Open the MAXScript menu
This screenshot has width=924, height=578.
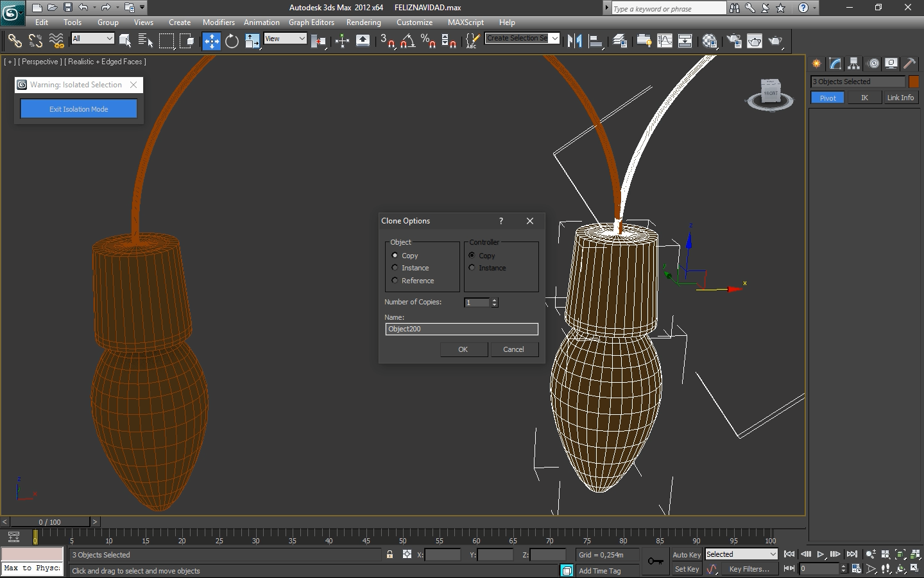point(466,22)
